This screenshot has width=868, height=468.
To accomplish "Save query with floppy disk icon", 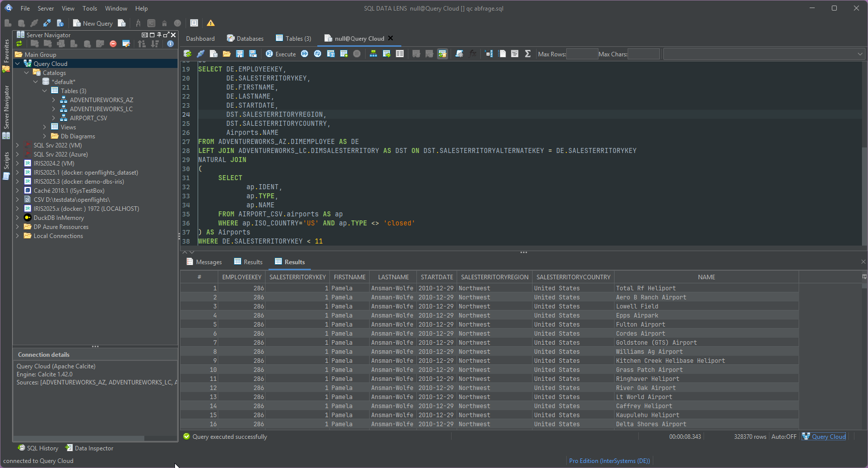I will tap(240, 54).
